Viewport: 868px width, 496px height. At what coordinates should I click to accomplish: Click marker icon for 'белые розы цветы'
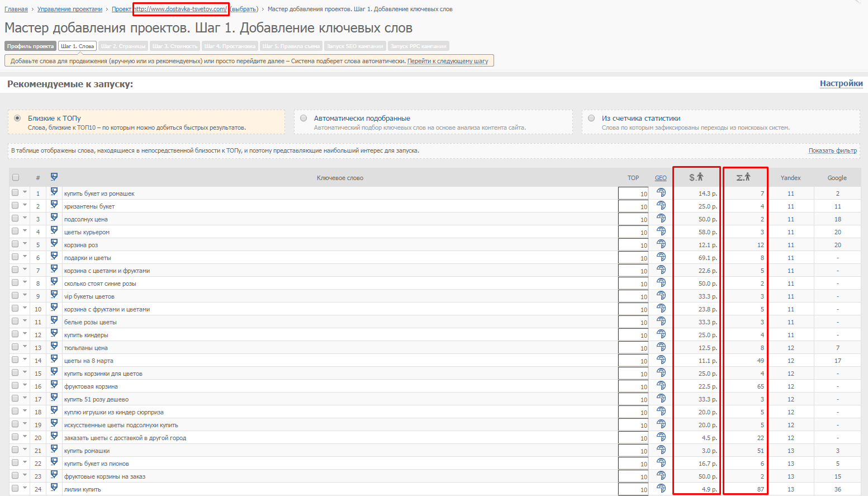[x=54, y=320]
